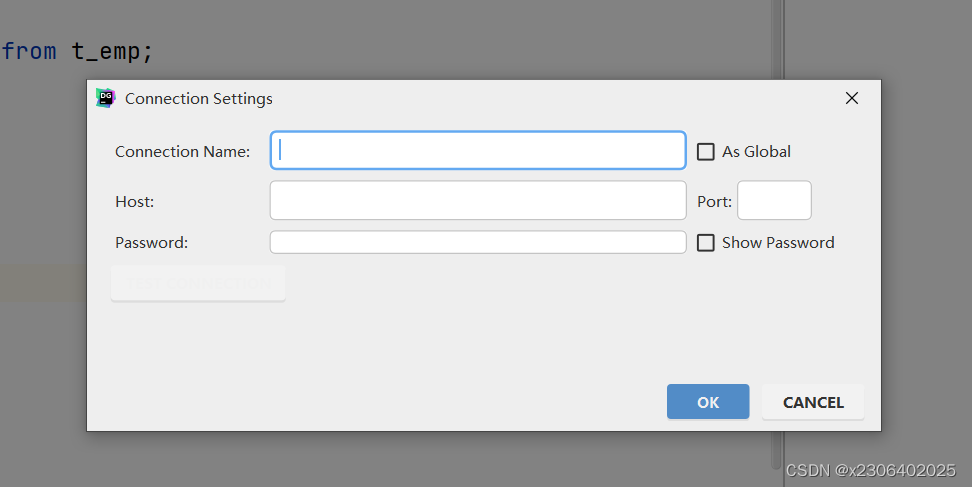Click the disabled Test Connection button
Image resolution: width=972 pixels, height=487 pixels.
point(198,284)
